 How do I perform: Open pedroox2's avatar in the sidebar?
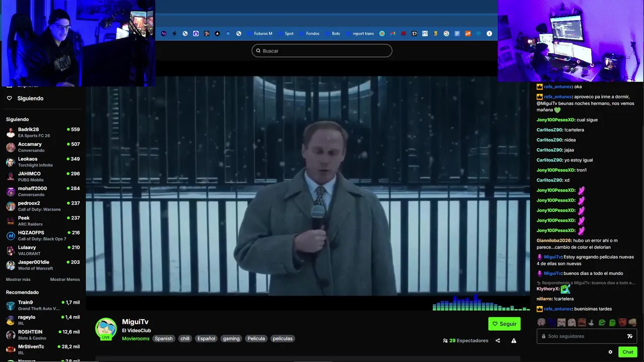point(11,206)
